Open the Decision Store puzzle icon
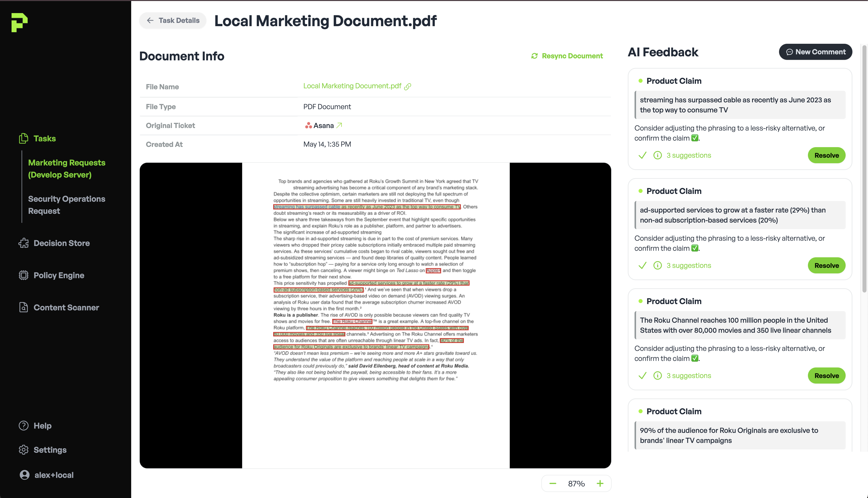The height and width of the screenshot is (498, 868). [x=23, y=243]
